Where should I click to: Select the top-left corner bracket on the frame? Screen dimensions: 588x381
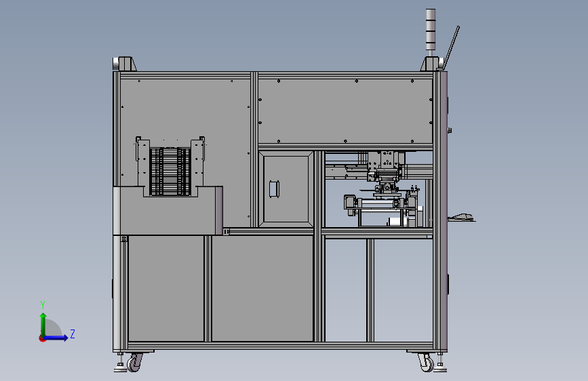coord(125,64)
